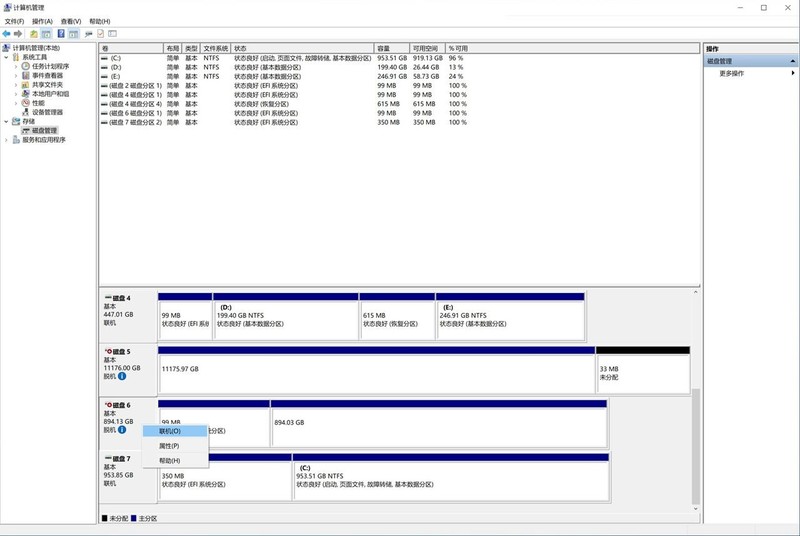Collapse the 系统工具 tree node arrow
The height and width of the screenshot is (536, 800).
tap(6, 57)
